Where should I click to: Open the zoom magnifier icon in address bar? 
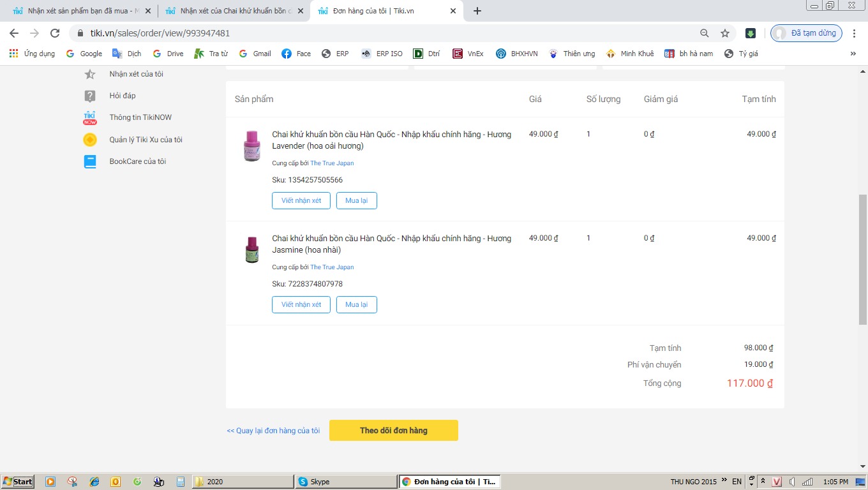point(705,33)
